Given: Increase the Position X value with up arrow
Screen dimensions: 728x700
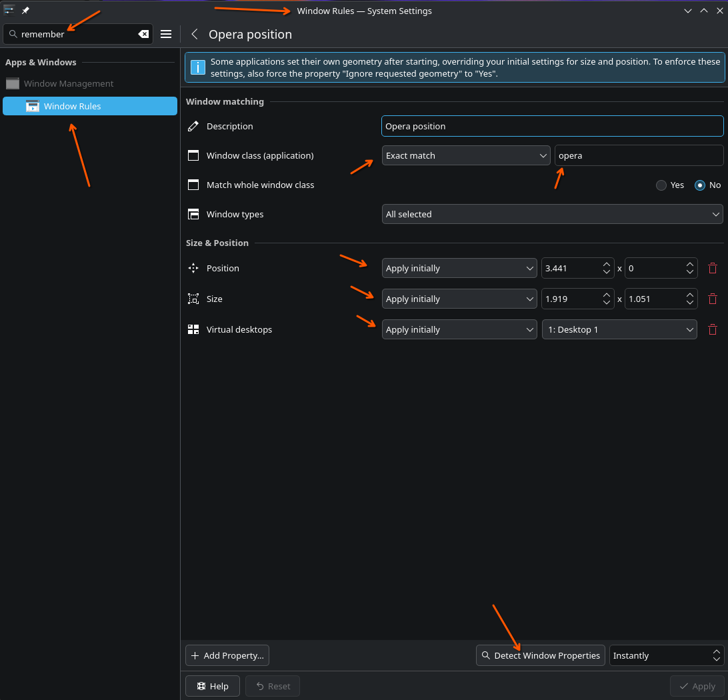Looking at the screenshot, I should [x=606, y=265].
